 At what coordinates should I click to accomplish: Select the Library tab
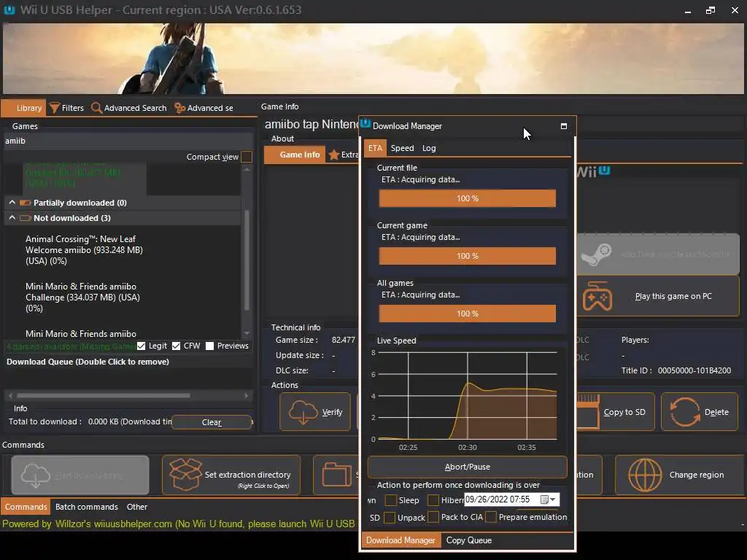tap(24, 108)
